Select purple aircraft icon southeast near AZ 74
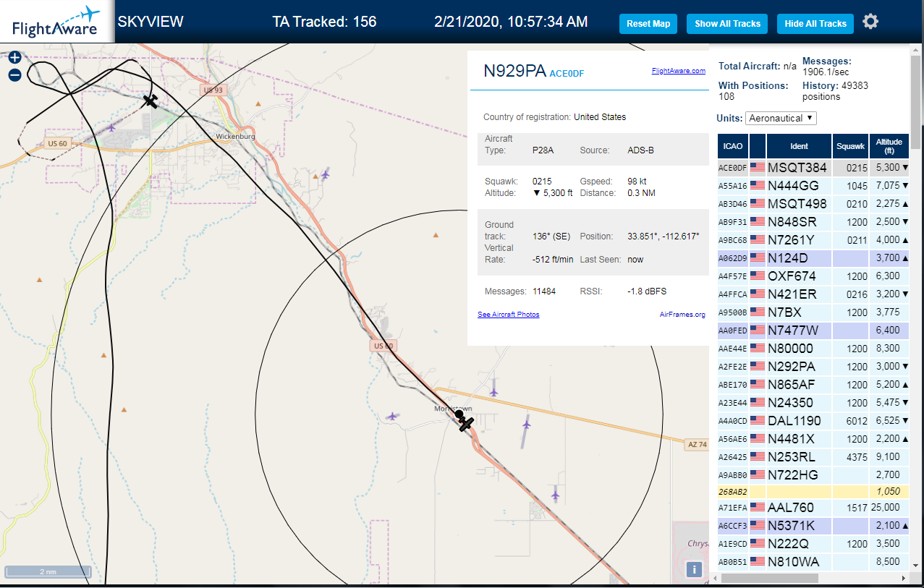924x588 pixels. (555, 495)
